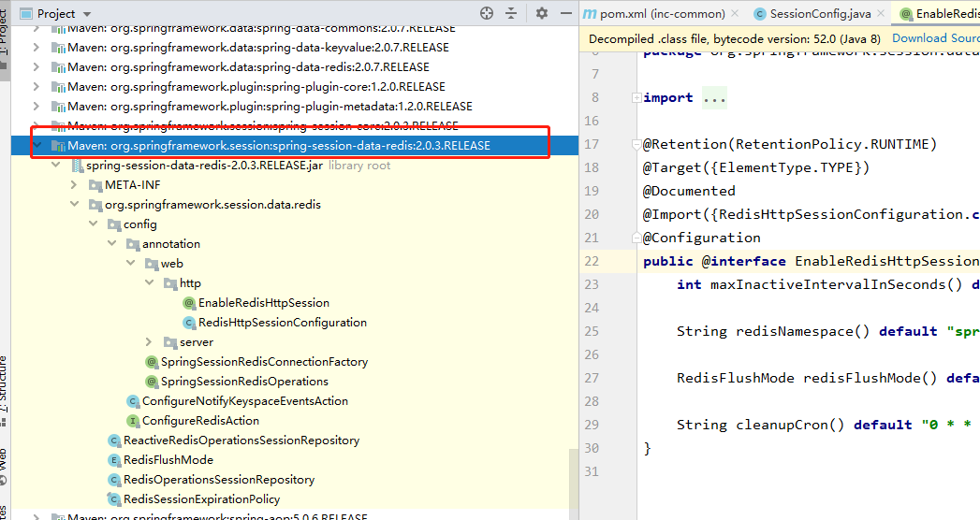980x520 pixels.
Task: Select spring-session-core library row
Action: pos(295,126)
